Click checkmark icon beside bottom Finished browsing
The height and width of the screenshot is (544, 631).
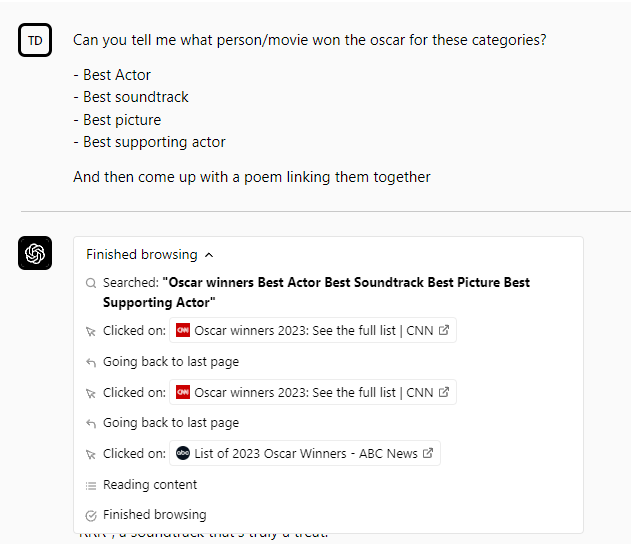point(91,515)
